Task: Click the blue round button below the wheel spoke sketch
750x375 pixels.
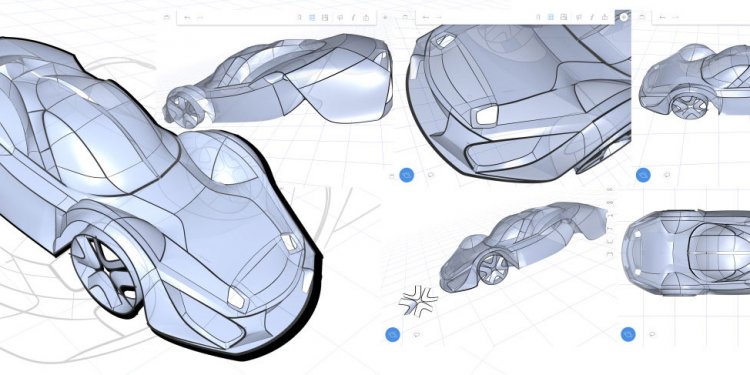Action: 393,334
